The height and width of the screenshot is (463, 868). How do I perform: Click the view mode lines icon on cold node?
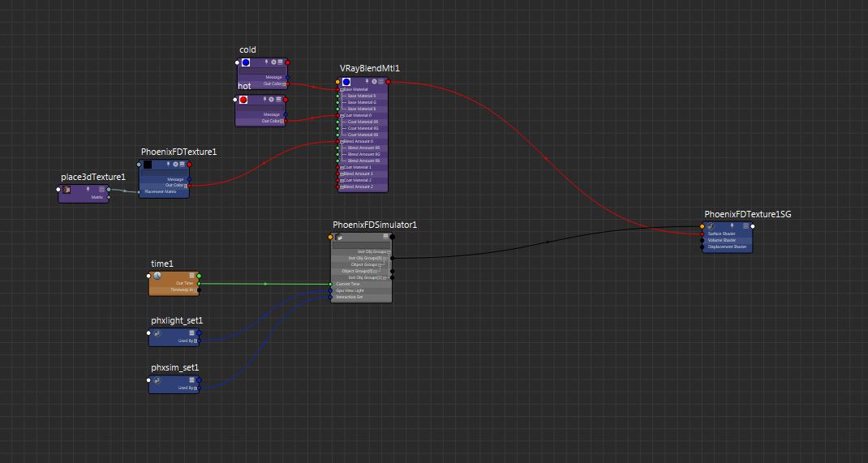(280, 62)
